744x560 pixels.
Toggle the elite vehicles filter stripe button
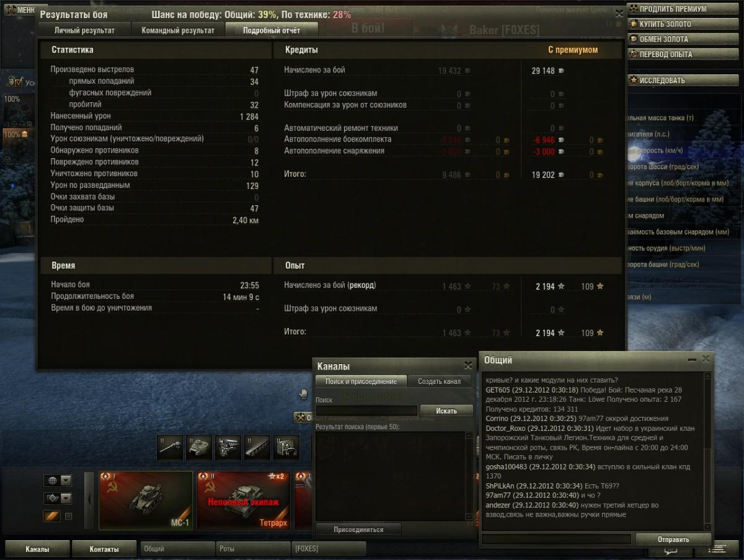pos(51,516)
